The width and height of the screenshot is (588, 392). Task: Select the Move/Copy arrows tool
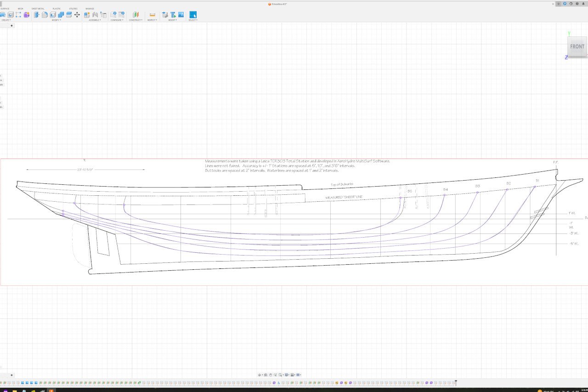coord(77,15)
